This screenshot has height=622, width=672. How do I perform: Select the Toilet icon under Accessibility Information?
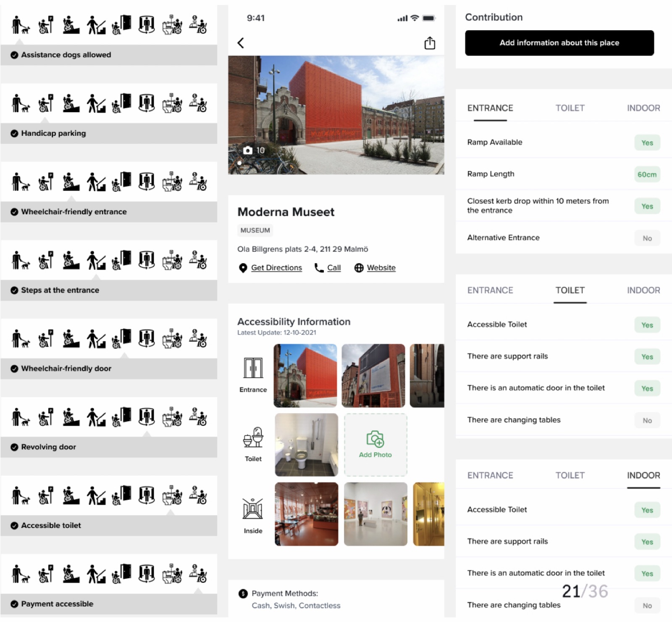[253, 438]
